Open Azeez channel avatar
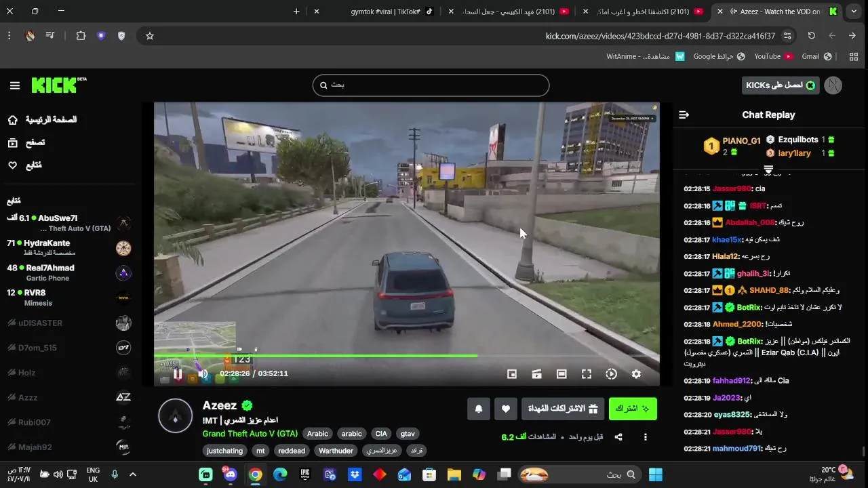 click(x=176, y=415)
